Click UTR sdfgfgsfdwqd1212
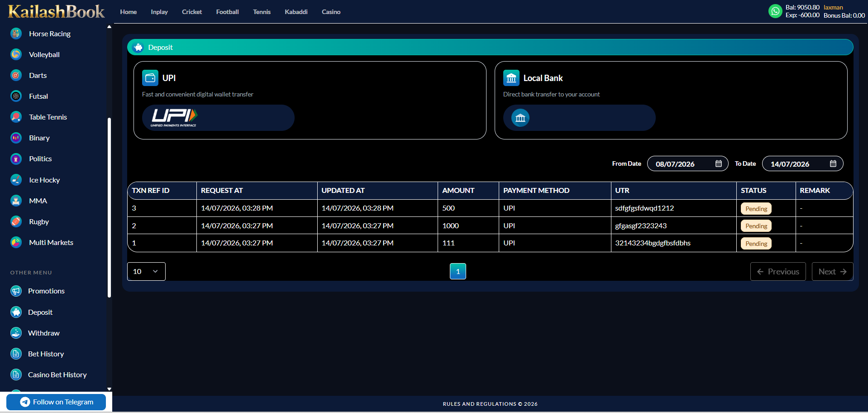The height and width of the screenshot is (413, 868). 644,208
